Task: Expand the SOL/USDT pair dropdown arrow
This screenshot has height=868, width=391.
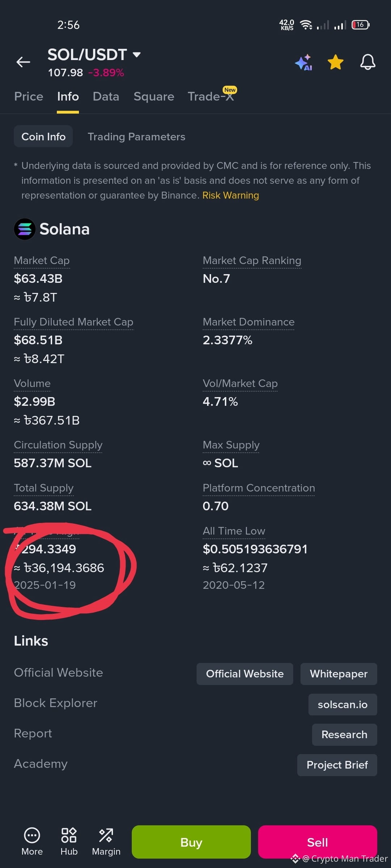Action: click(136, 55)
